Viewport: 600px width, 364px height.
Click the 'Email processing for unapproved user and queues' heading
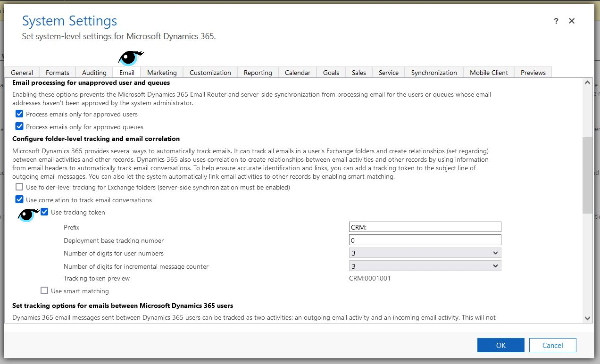tap(91, 83)
